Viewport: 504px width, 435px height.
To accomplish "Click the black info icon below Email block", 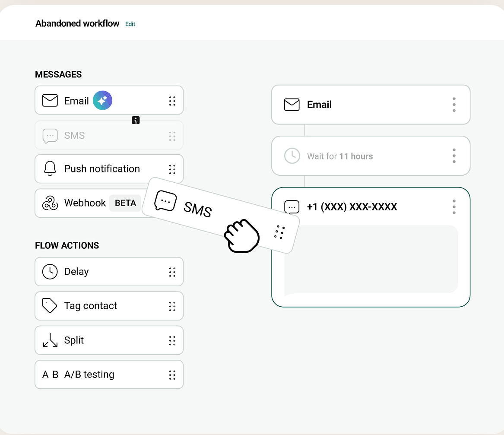I will coord(136,120).
